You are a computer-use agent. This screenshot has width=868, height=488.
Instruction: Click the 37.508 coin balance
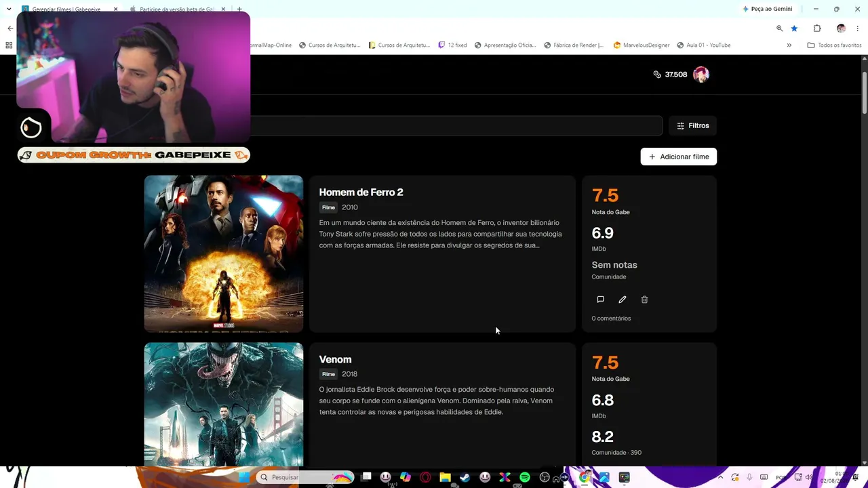[676, 75]
